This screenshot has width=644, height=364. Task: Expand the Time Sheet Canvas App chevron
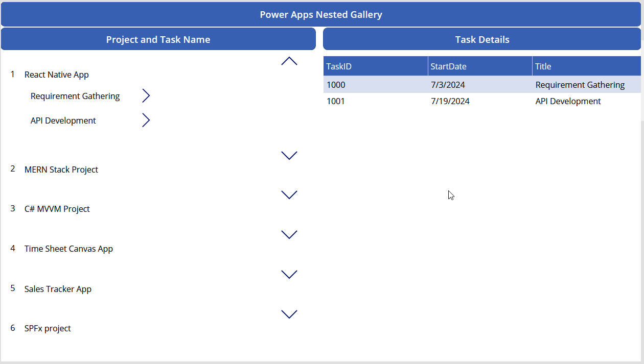tap(289, 234)
